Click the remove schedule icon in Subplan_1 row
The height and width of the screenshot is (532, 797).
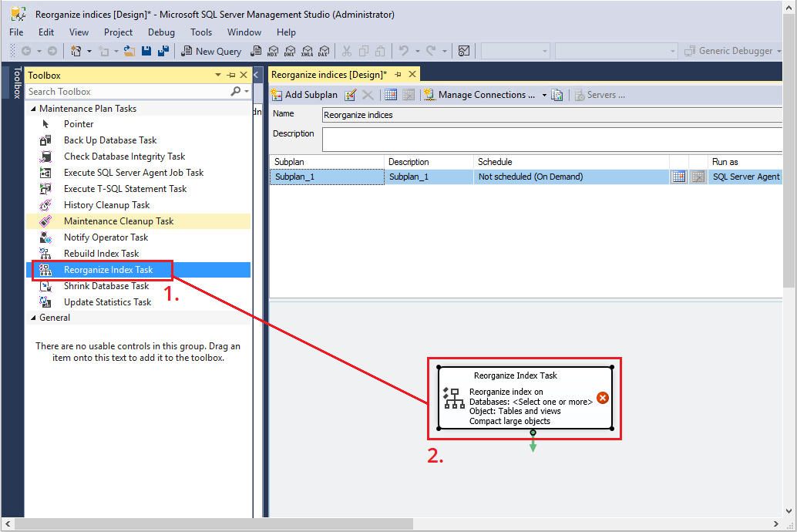point(698,177)
